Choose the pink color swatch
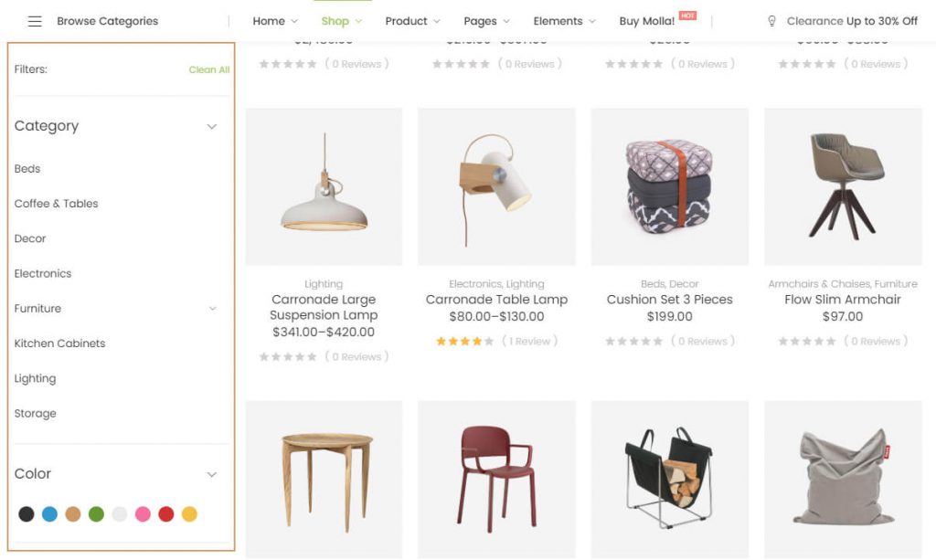The height and width of the screenshot is (560, 936). tap(143, 514)
